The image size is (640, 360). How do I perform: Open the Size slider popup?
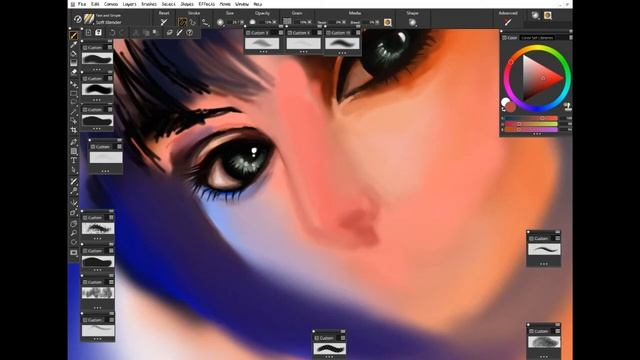[x=242, y=22]
